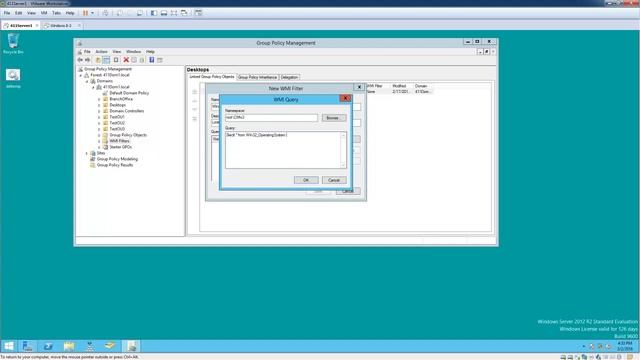Toggle the show/hide console tree icon

point(106,60)
